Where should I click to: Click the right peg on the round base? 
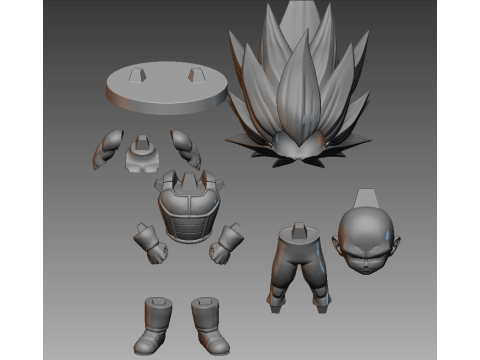(x=196, y=75)
